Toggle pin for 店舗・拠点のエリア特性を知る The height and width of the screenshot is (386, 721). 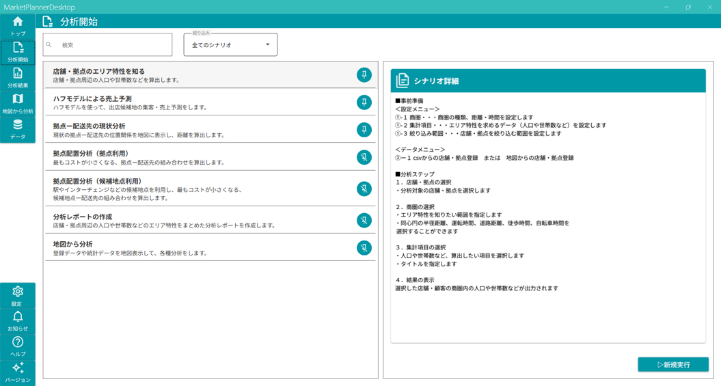click(364, 75)
